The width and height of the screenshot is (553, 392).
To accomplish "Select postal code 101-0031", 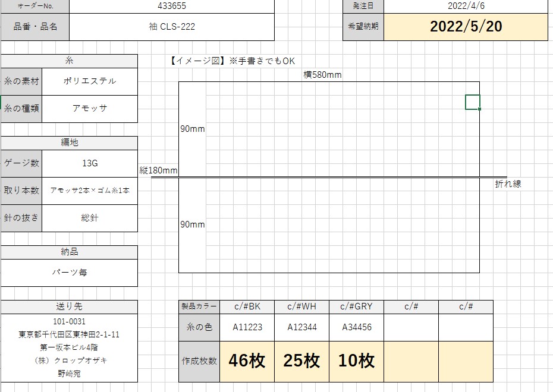I will pyautogui.click(x=69, y=321).
